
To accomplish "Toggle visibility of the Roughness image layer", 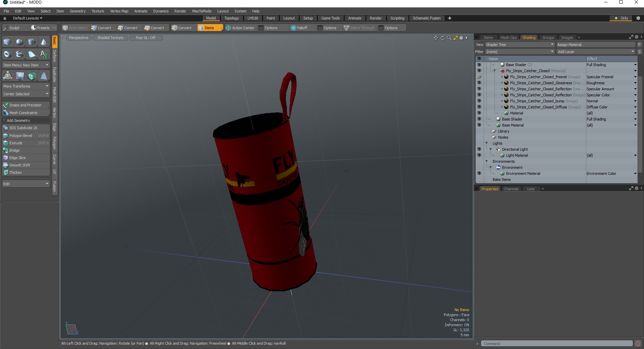I will coord(479,83).
